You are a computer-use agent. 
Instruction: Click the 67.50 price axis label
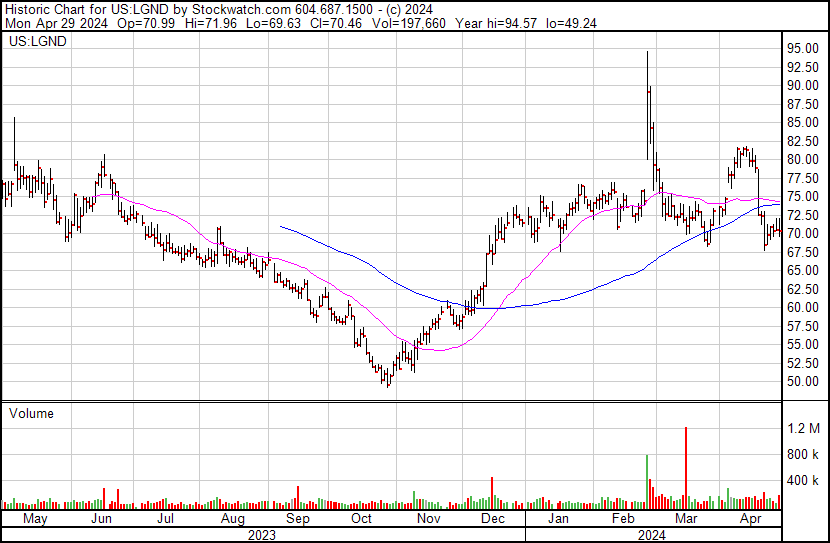pyautogui.click(x=803, y=252)
